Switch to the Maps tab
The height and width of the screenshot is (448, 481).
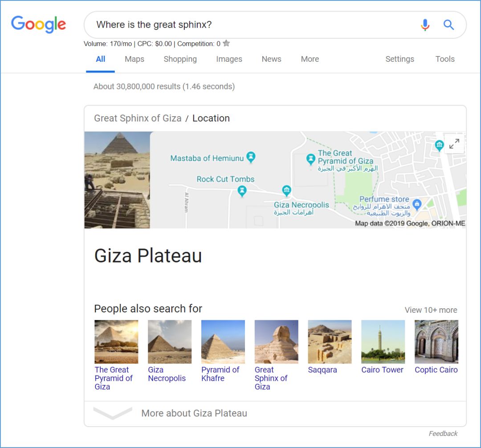[x=135, y=59]
